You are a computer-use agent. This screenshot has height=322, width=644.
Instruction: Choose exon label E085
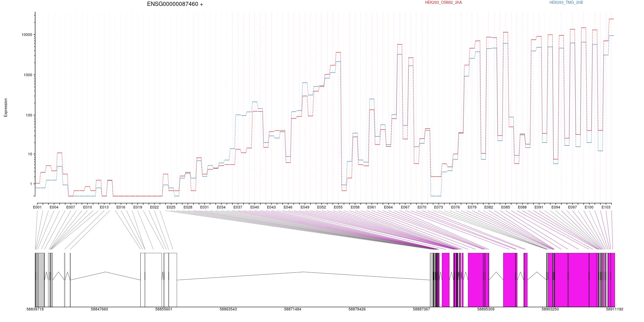pos(506,207)
